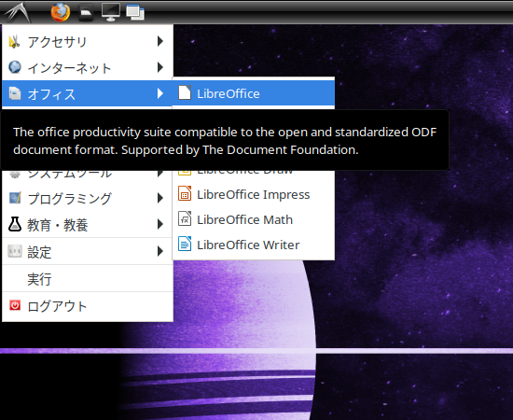The image size is (513, 420).
Task: Launch LibreOffice Writer
Action: [254, 245]
